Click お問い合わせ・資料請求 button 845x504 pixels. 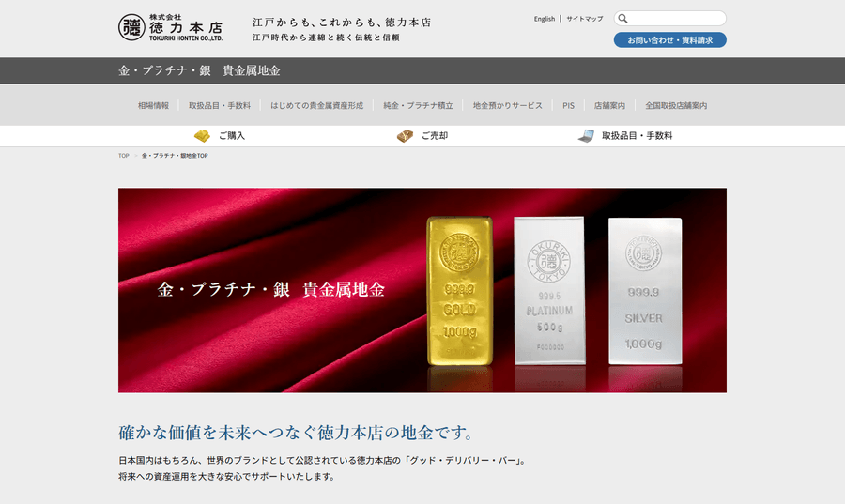(669, 39)
